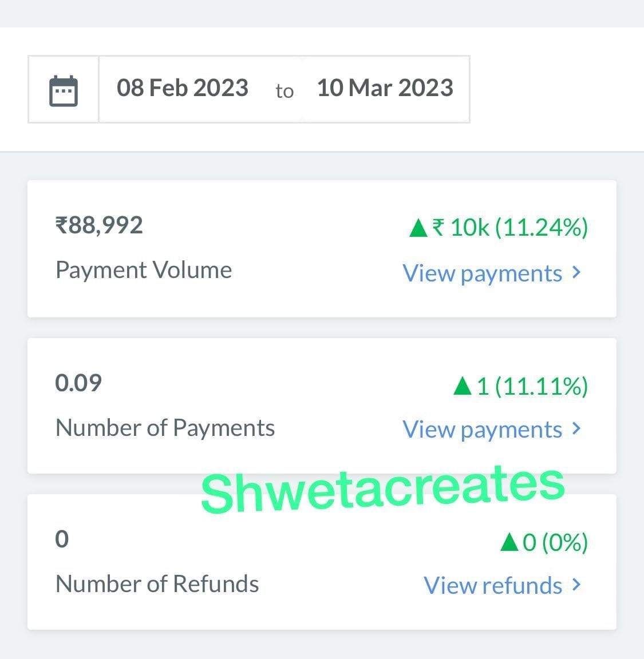Click the 'to' separator between dates
644x659 pixels.
click(x=285, y=91)
